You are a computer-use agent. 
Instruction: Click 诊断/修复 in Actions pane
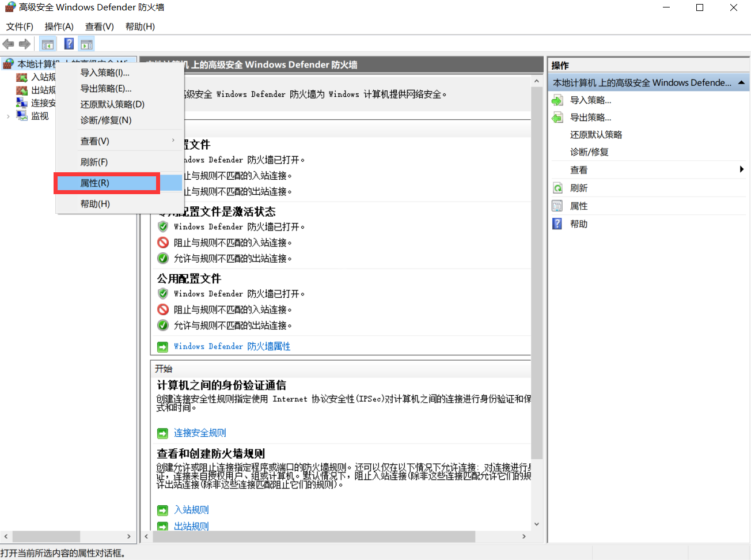[x=589, y=152]
